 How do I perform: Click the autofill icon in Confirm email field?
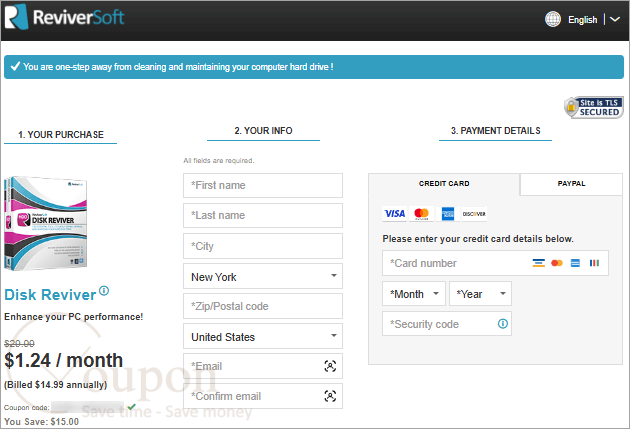pos(330,396)
